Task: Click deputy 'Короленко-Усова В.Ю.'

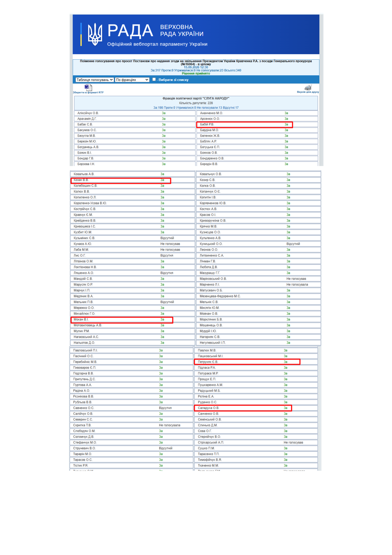Action: click(x=90, y=203)
